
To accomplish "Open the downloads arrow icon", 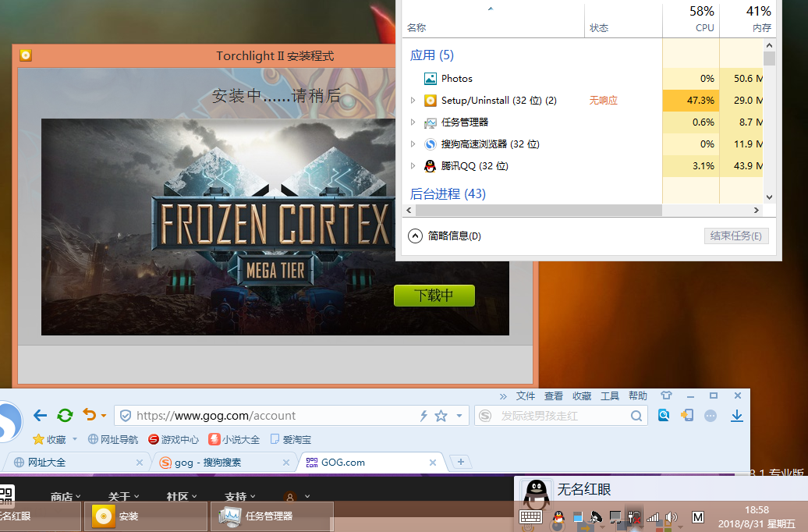I will tap(737, 416).
